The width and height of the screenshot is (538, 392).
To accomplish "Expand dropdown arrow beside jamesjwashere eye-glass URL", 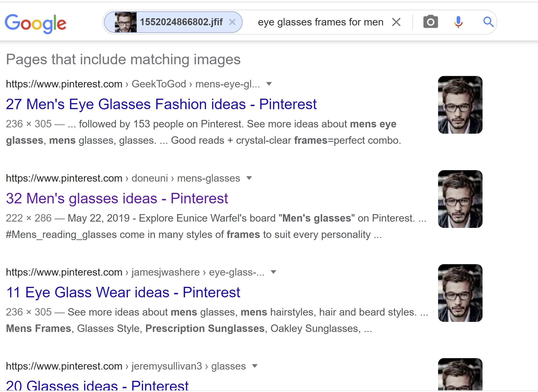I will click(x=273, y=272).
